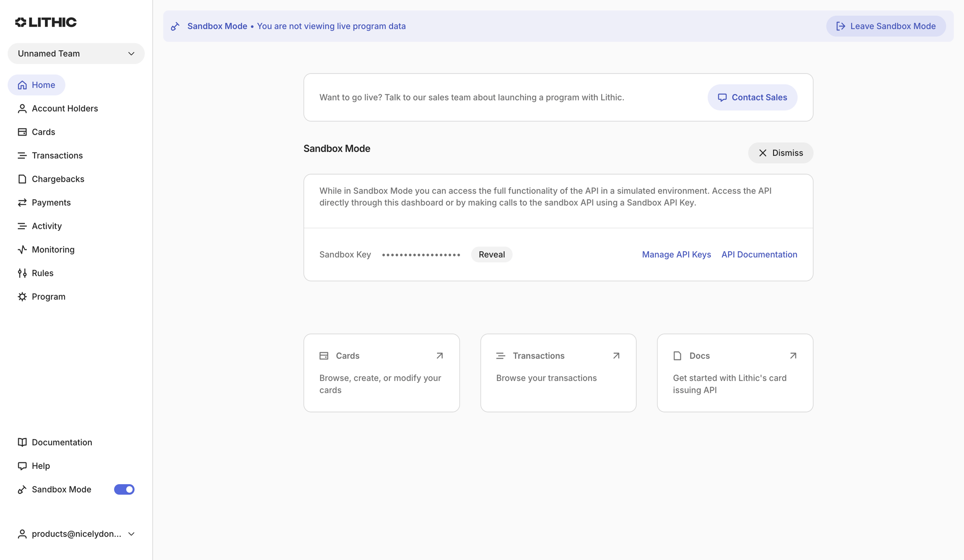This screenshot has width=964, height=560.
Task: Click the 'Sandbox Mode' section heading
Action: 337,149
